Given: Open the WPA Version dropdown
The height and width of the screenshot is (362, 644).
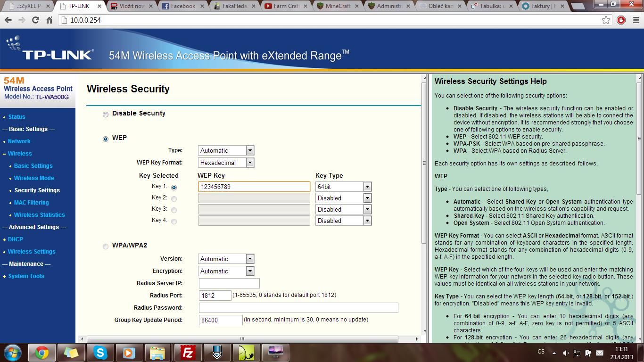Looking at the screenshot, I should pyautogui.click(x=226, y=259).
